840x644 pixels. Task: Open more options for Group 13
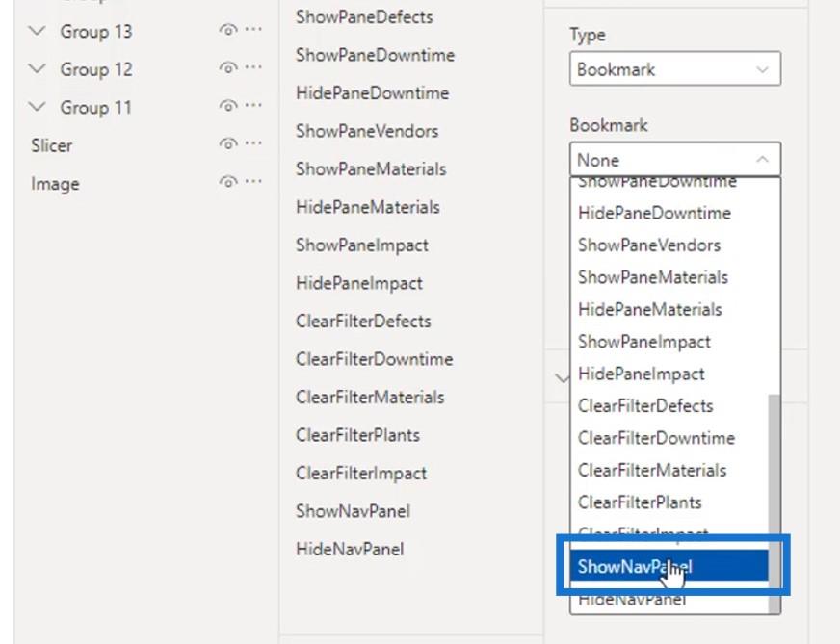click(253, 30)
